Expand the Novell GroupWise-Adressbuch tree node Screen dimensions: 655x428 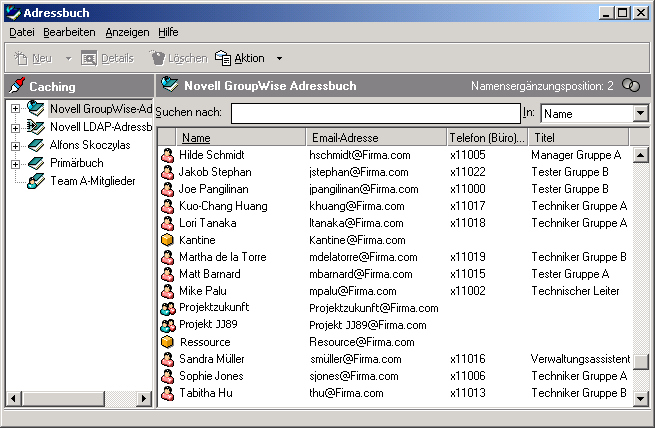click(15, 109)
